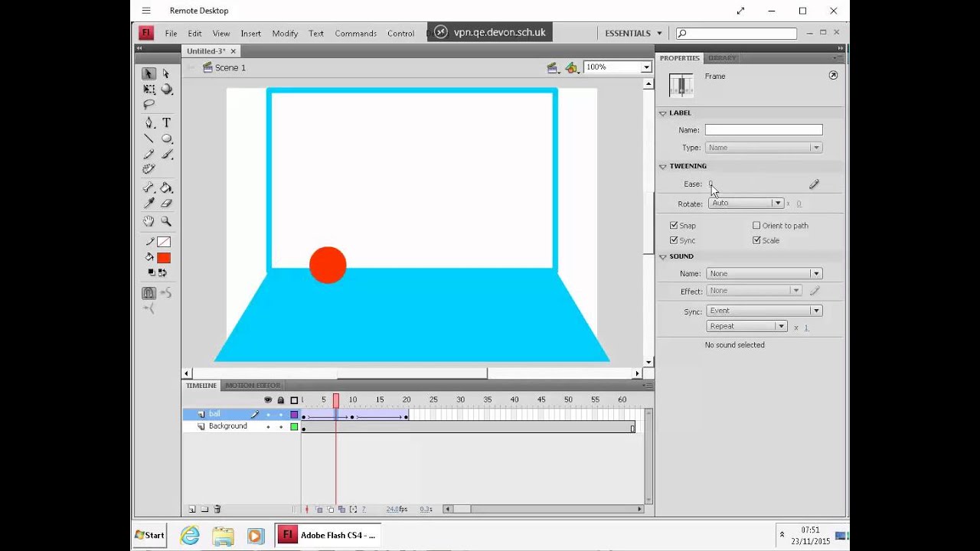Collapse the Tweening section
The width and height of the screenshot is (980, 551).
[663, 166]
